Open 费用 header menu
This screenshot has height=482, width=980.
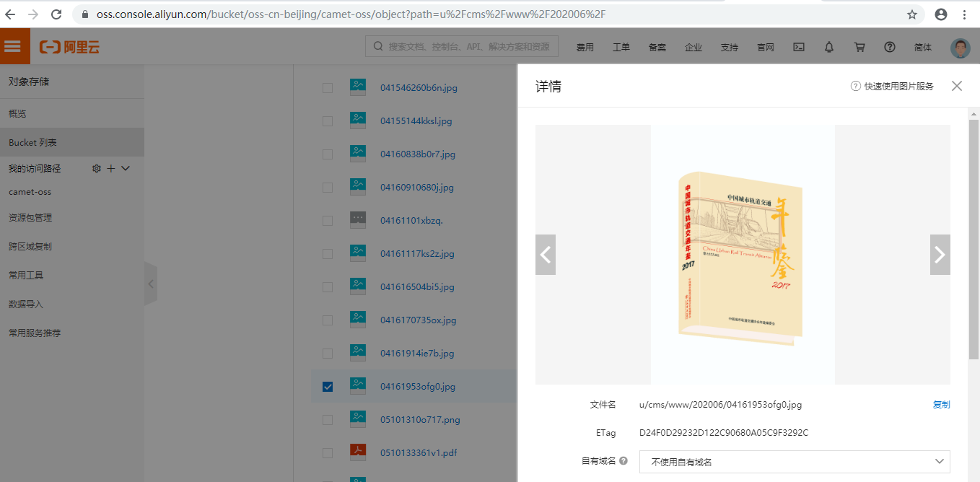click(x=585, y=48)
